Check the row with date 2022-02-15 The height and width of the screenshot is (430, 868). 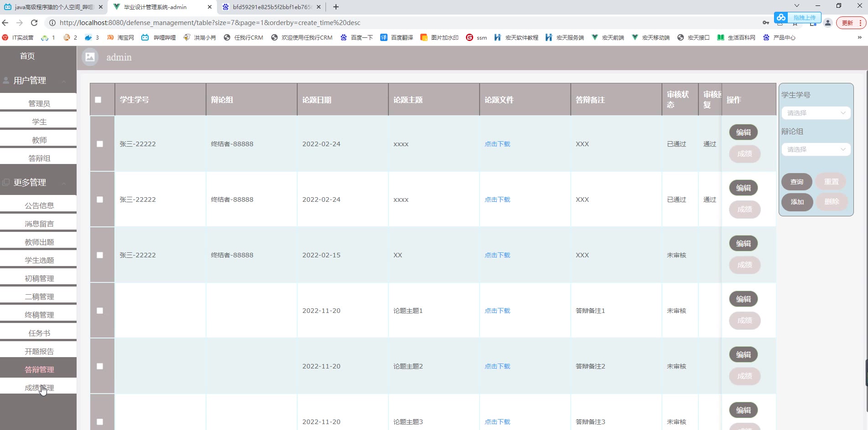pos(100,255)
